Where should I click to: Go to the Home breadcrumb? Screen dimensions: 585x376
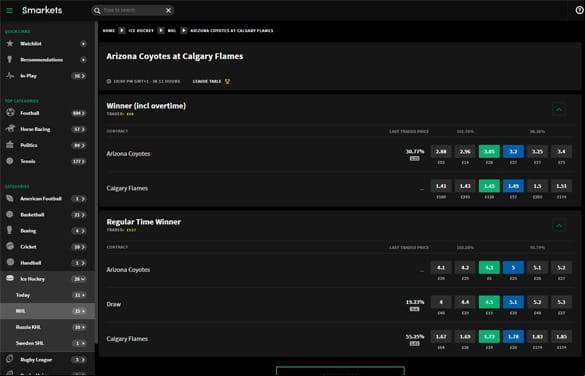tap(109, 31)
